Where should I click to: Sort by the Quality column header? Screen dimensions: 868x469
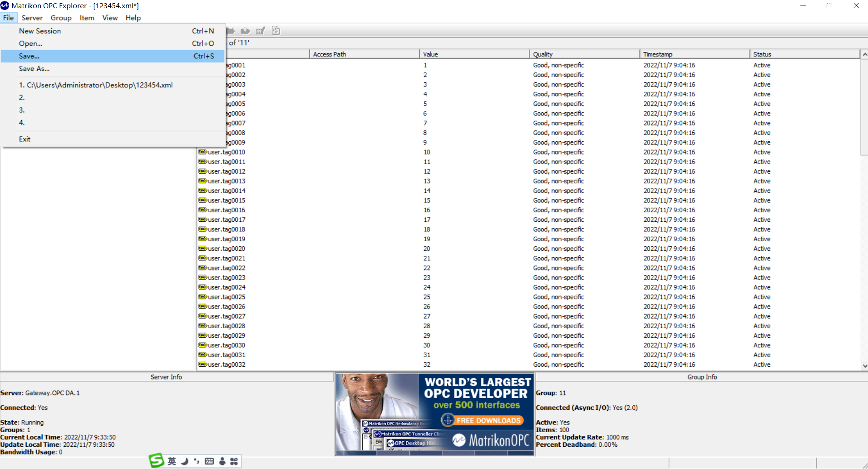[585, 54]
